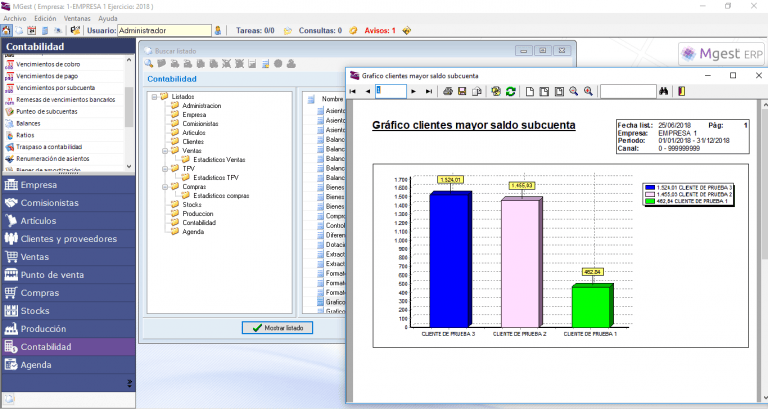768x409 pixels.
Task: Go to next page in report viewer
Action: (414, 92)
